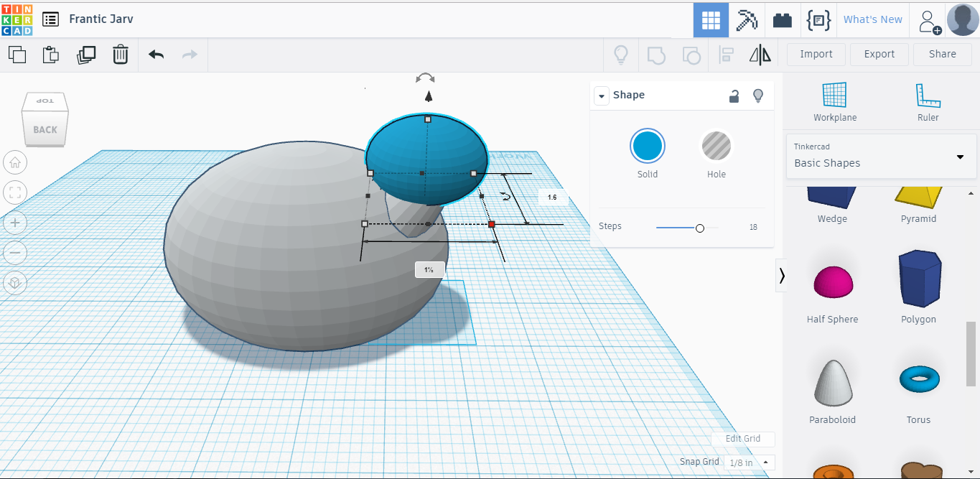Screen dimensions: 980x479
Task: Click the Mirror flip icon
Action: click(x=760, y=55)
